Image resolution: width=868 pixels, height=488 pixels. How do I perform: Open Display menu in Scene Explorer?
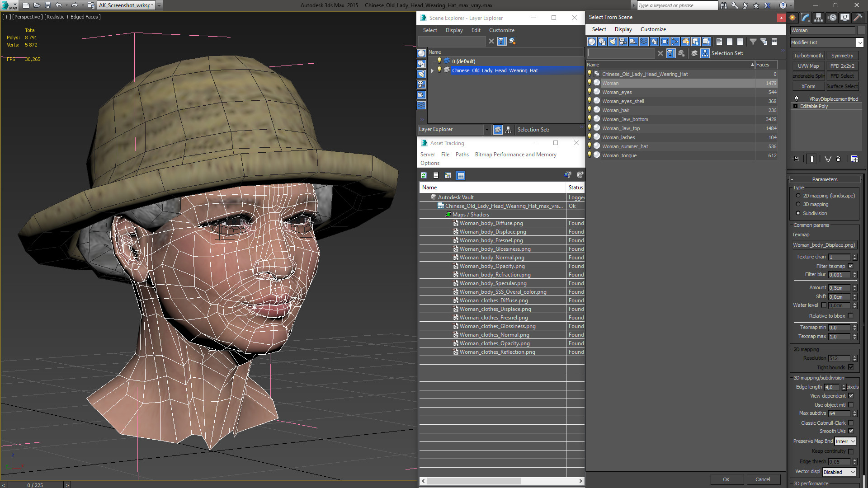click(x=454, y=30)
